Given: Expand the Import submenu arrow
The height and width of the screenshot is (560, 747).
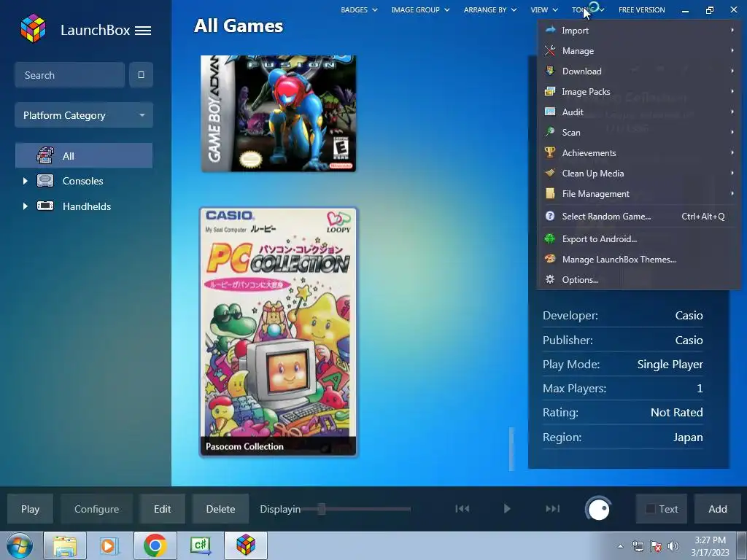Looking at the screenshot, I should (732, 30).
